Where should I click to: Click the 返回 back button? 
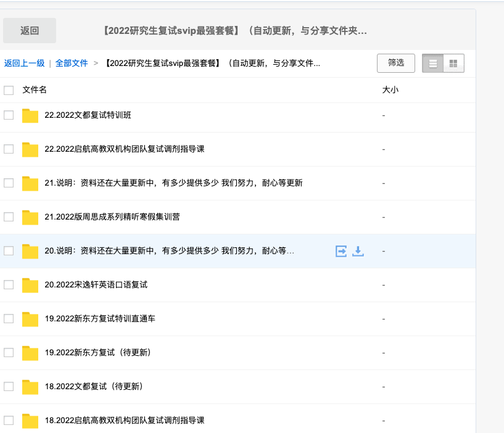tap(30, 31)
